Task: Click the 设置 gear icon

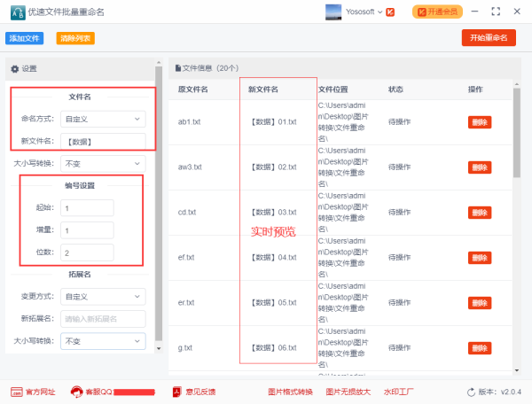Action: coord(15,68)
